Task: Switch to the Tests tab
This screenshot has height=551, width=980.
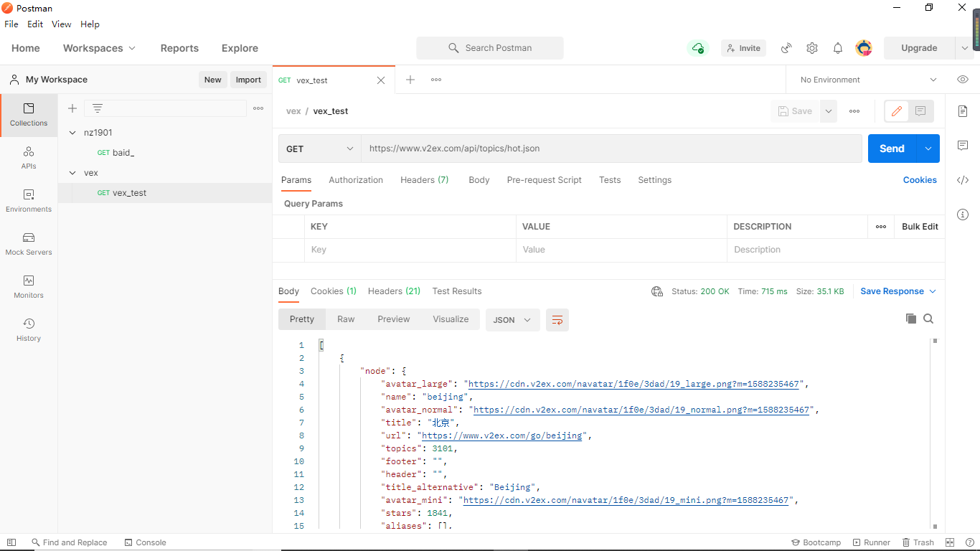Action: click(x=610, y=180)
